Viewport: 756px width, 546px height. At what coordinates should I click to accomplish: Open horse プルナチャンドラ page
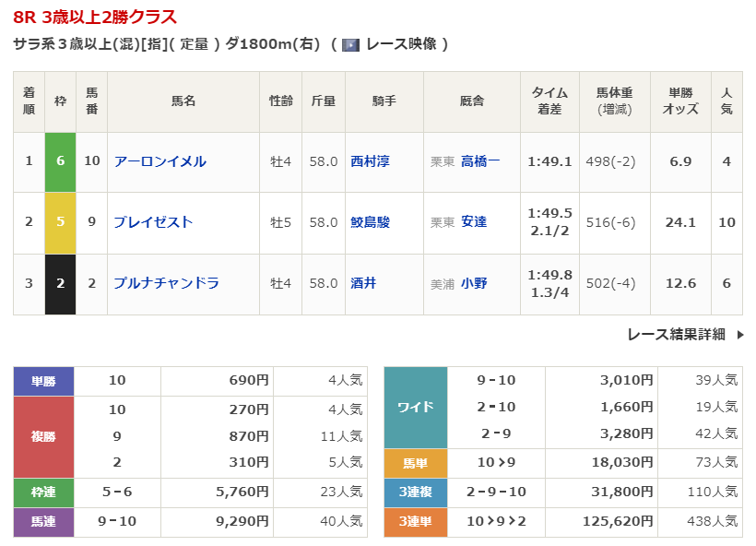[x=166, y=283]
